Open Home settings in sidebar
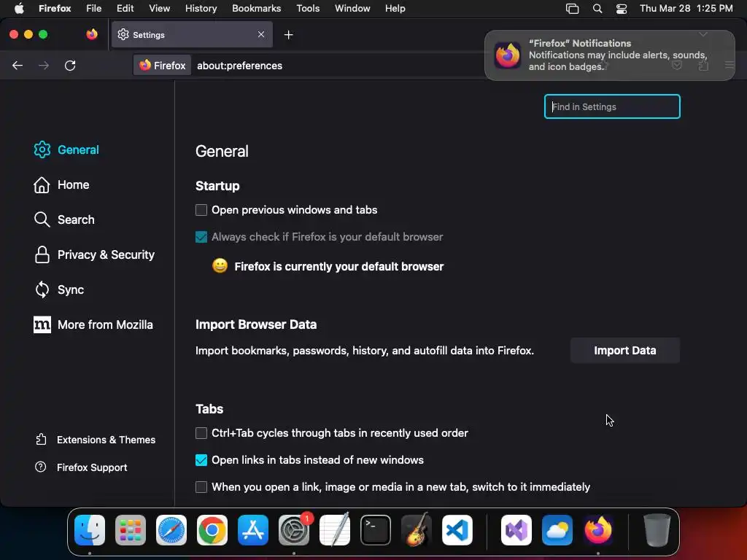747x560 pixels. 61,184
